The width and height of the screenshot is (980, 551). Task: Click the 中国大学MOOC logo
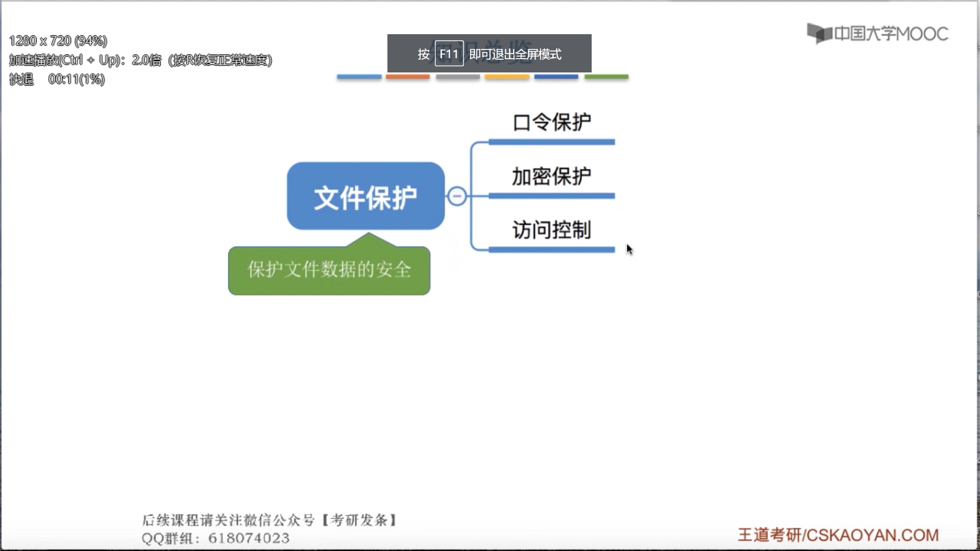[877, 34]
